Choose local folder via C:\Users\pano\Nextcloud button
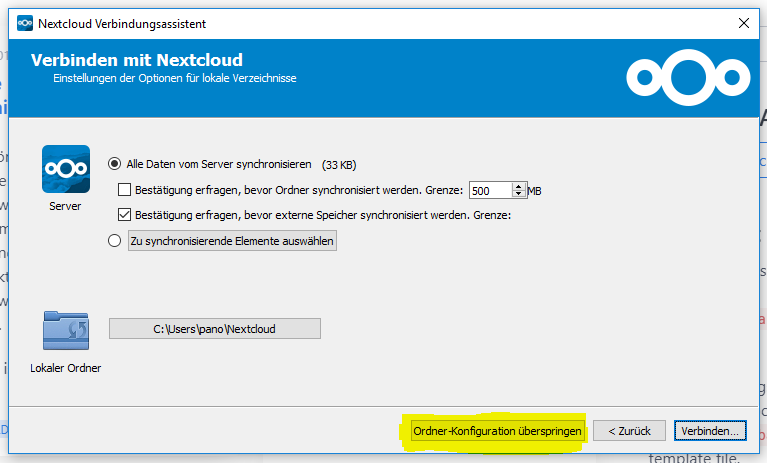Viewport: 767px width, 463px height. 214,329
